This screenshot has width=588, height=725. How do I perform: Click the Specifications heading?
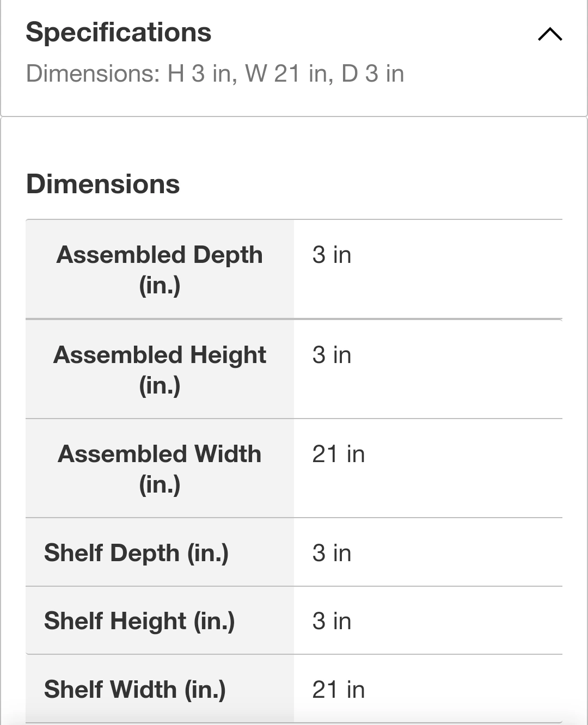pyautogui.click(x=119, y=32)
